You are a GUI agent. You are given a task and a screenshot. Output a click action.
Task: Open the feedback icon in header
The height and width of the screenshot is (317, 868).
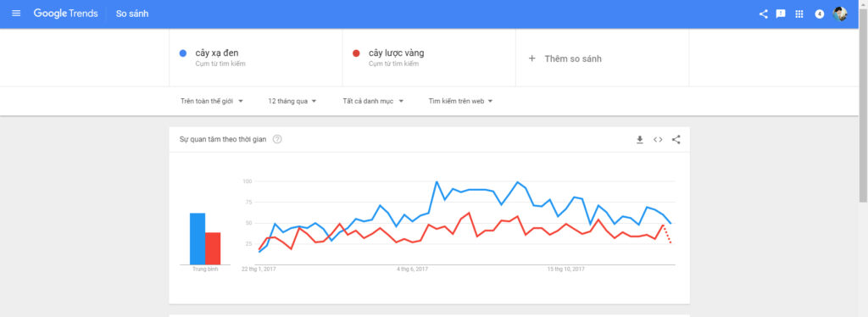(x=781, y=14)
